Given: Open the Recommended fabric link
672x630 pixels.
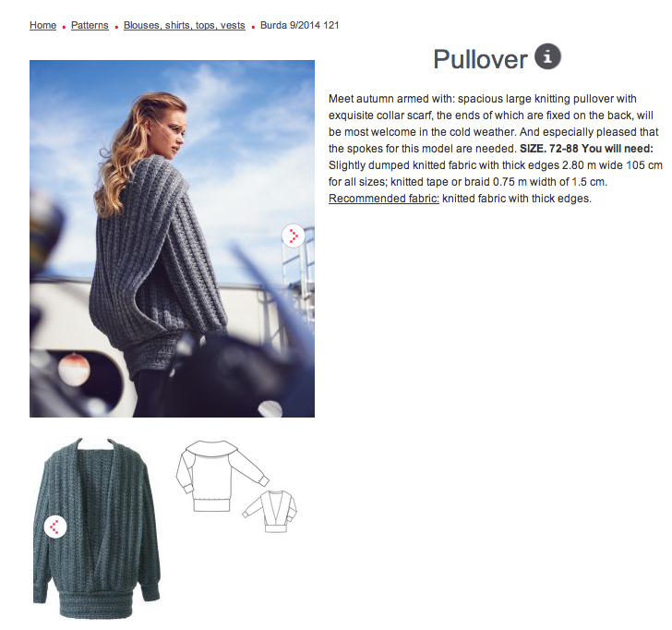Looking at the screenshot, I should click(384, 199).
